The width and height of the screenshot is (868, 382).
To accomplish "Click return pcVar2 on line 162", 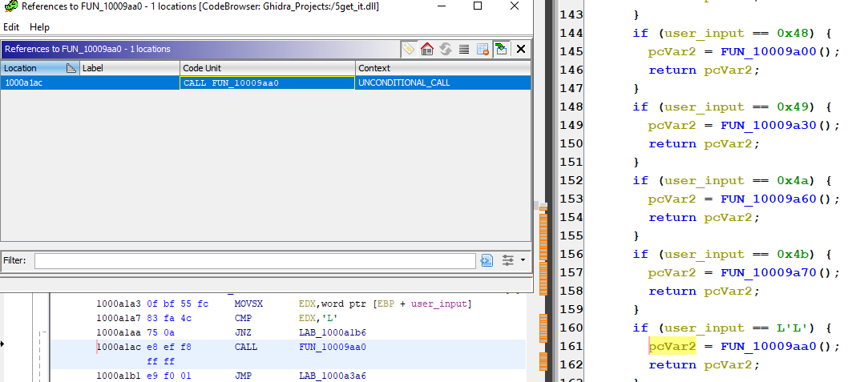I will coord(704,364).
